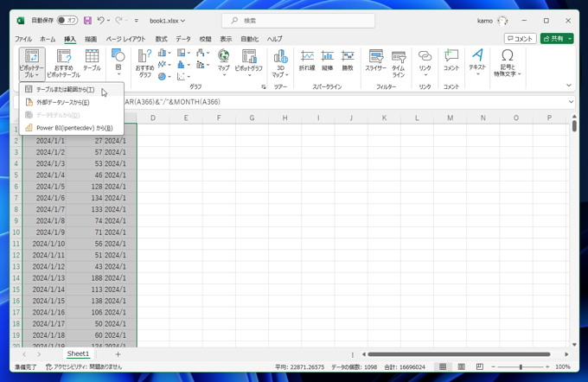Switch to normal view icon in status bar
The image size is (588, 382).
coord(443,366)
